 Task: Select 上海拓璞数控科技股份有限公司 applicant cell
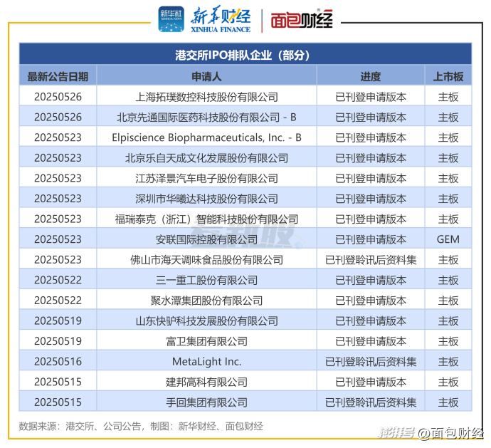(206, 97)
